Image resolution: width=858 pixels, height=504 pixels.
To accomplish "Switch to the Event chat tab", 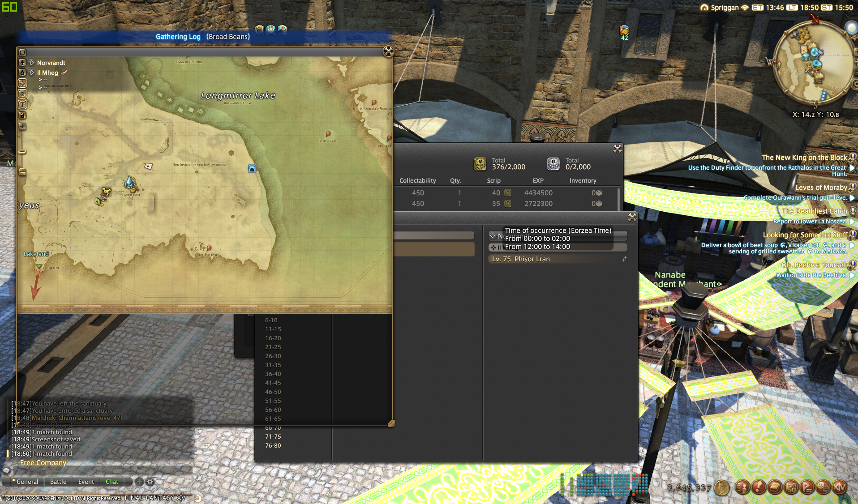I will [x=86, y=482].
